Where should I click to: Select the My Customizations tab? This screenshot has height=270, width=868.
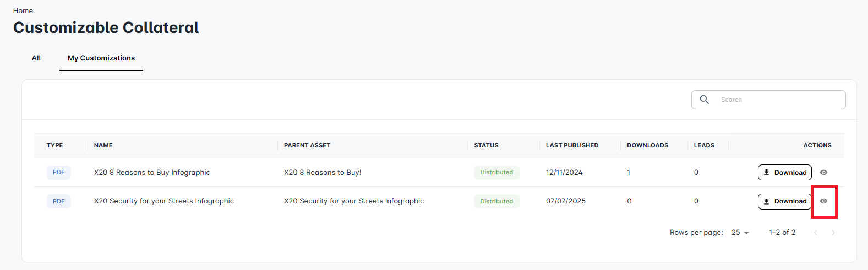click(101, 58)
